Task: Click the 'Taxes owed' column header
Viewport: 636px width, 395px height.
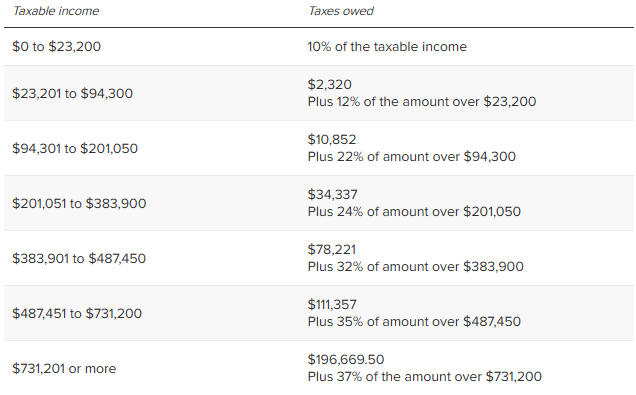Action: [341, 11]
